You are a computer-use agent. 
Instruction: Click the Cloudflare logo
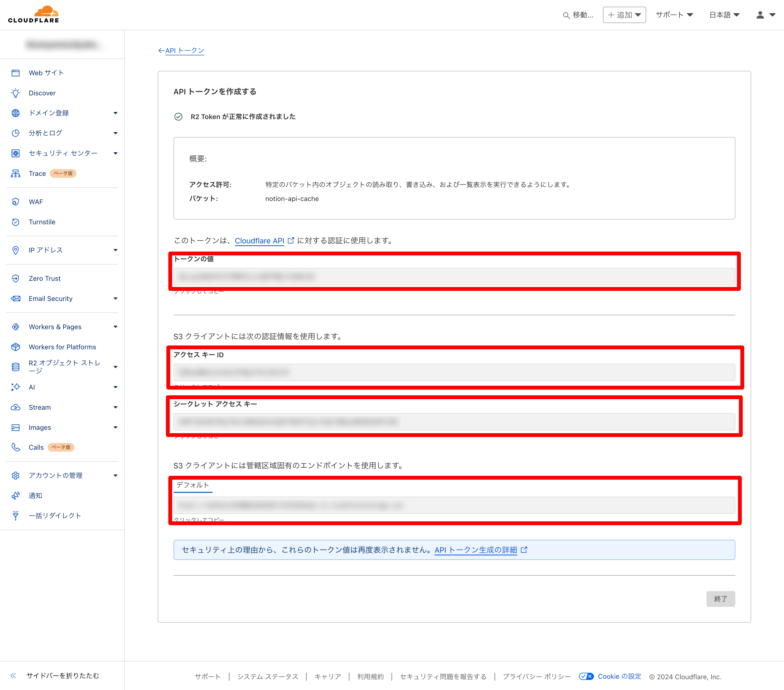click(x=33, y=15)
